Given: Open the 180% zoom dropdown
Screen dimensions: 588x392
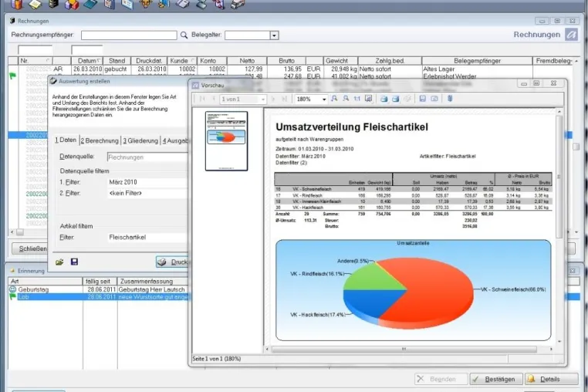Looking at the screenshot, I should (x=323, y=100).
